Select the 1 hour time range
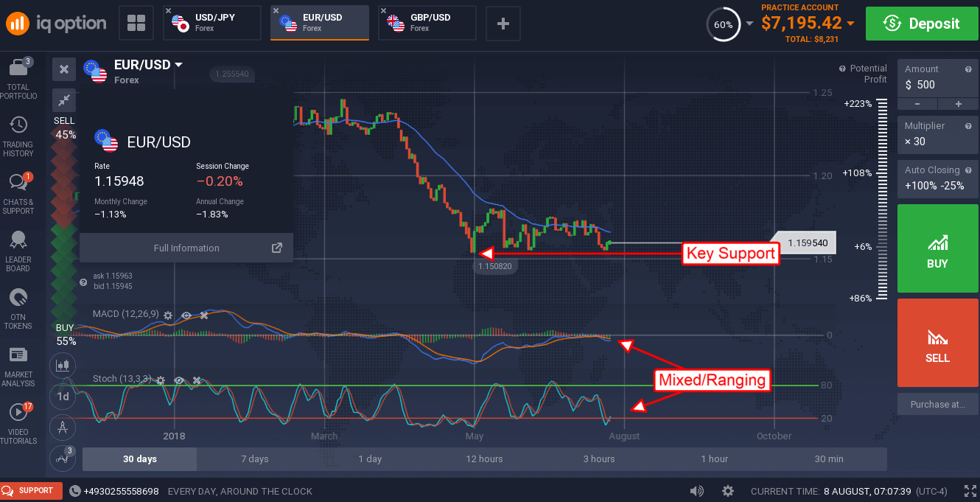Image resolution: width=980 pixels, height=502 pixels. point(714,459)
